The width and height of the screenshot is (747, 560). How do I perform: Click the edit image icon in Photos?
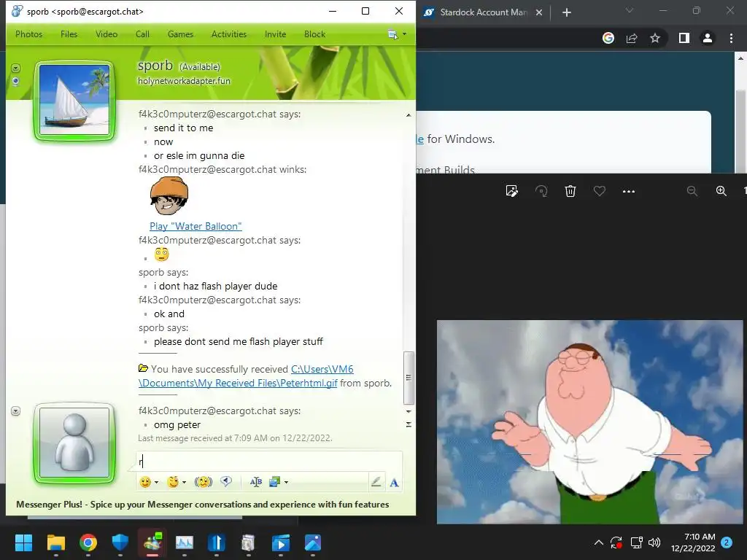coord(511,191)
